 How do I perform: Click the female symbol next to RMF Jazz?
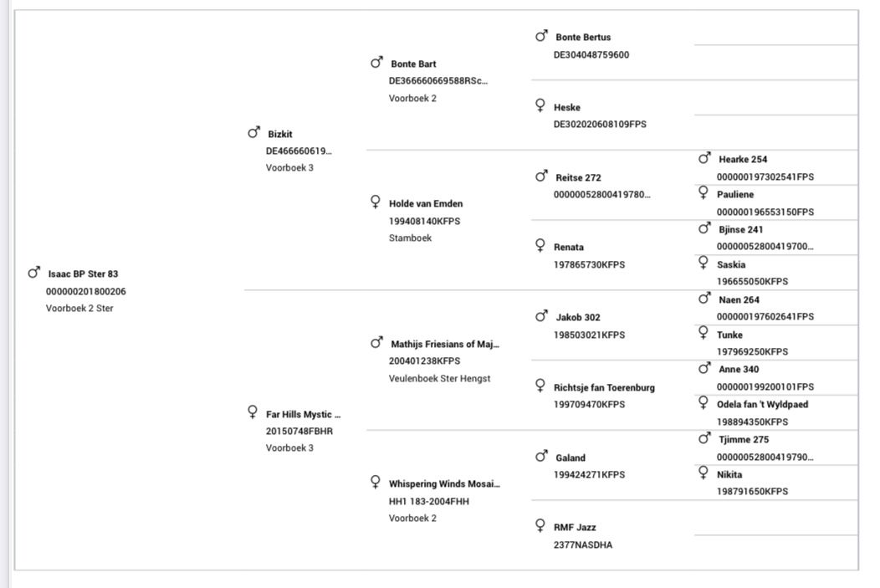tap(540, 526)
